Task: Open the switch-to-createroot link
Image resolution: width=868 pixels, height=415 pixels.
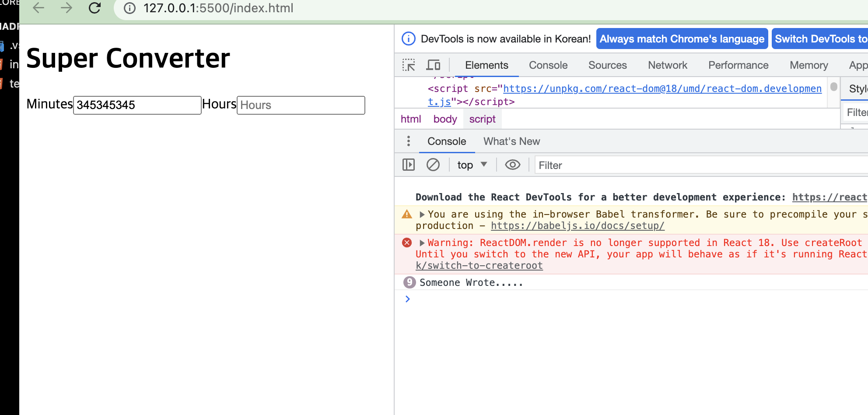Action: click(479, 266)
